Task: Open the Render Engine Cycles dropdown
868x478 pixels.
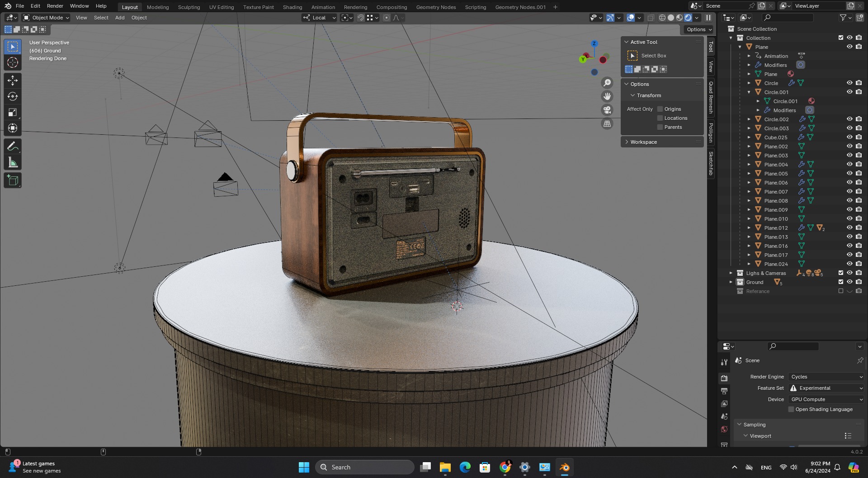Action: [x=826, y=377]
